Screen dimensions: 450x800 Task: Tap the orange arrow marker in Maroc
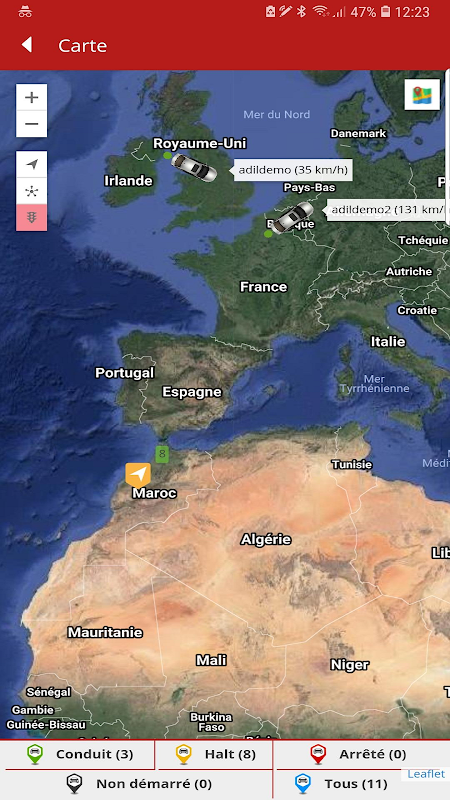[138, 475]
